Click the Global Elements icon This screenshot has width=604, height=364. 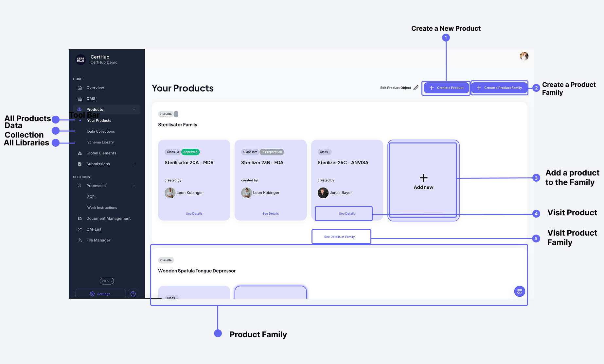point(80,153)
